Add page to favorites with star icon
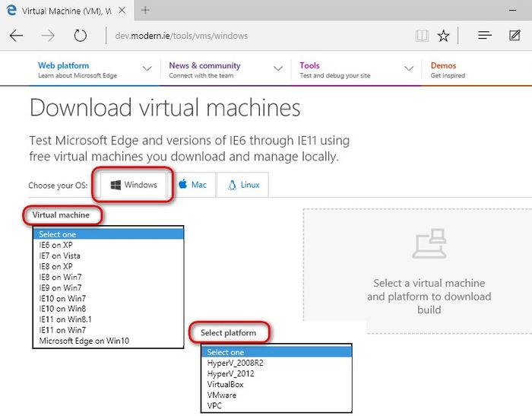The height and width of the screenshot is (416, 532). (x=444, y=36)
